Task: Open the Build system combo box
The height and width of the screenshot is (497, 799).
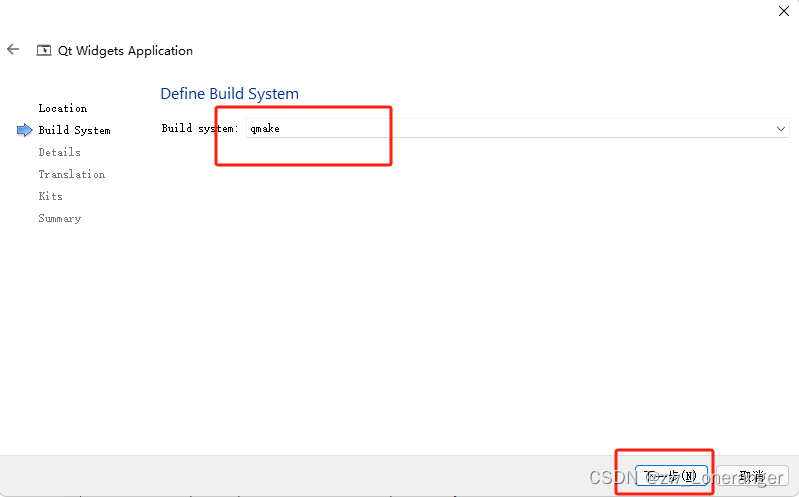Action: (x=518, y=128)
